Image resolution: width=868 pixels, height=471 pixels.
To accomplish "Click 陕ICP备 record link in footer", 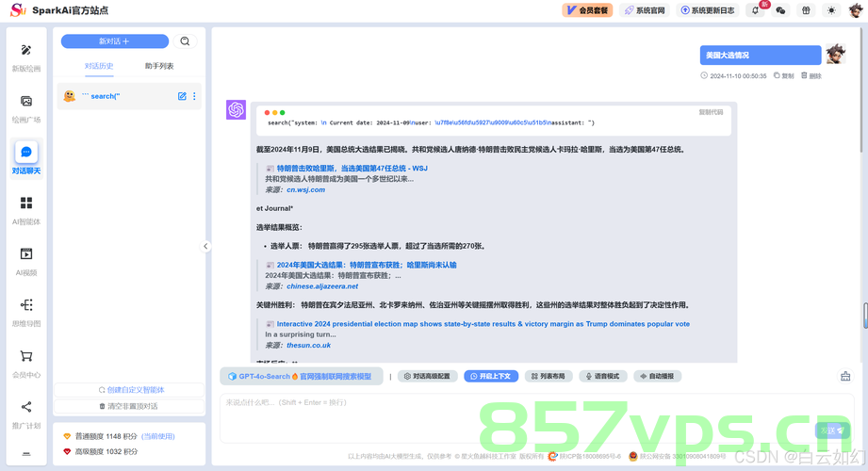I will coord(585,456).
